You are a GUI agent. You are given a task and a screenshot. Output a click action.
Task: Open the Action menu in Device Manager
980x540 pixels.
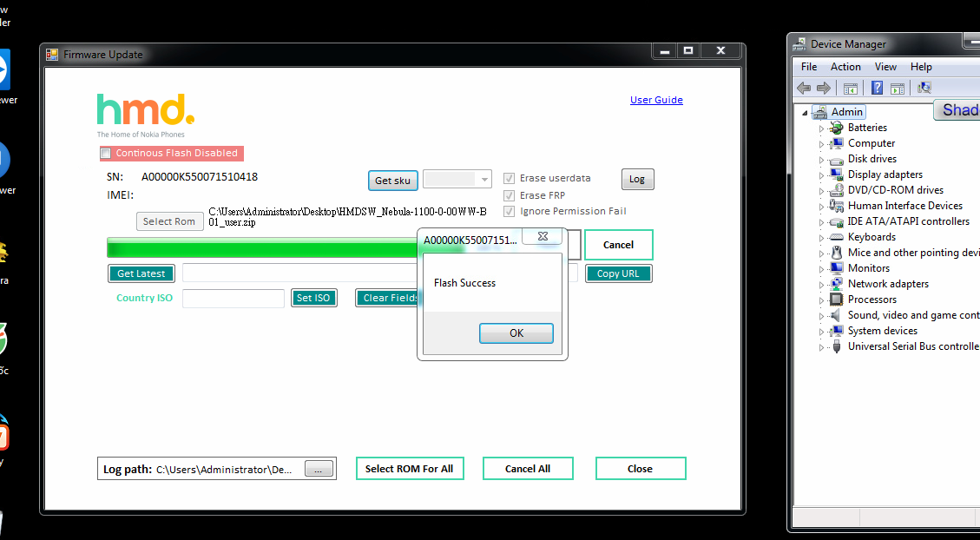845,67
